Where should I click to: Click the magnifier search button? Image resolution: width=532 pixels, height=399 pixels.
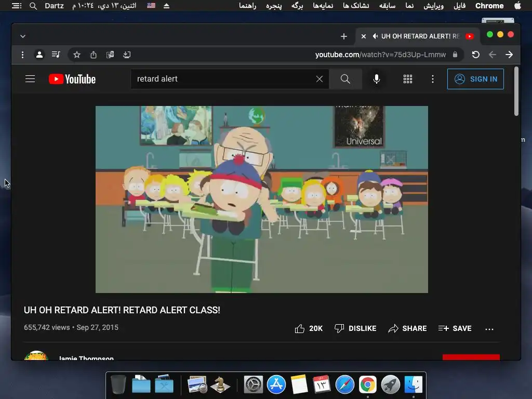[345, 79]
